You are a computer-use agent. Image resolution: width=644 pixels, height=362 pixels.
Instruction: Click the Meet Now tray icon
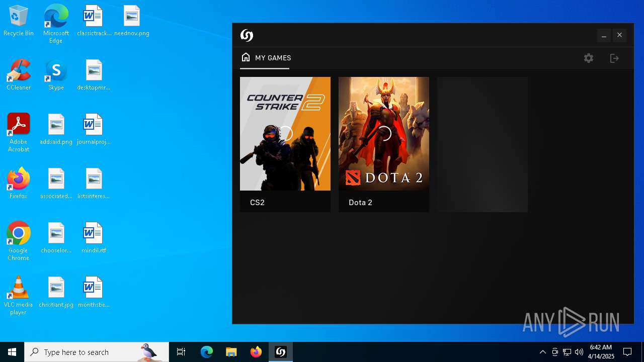point(555,352)
